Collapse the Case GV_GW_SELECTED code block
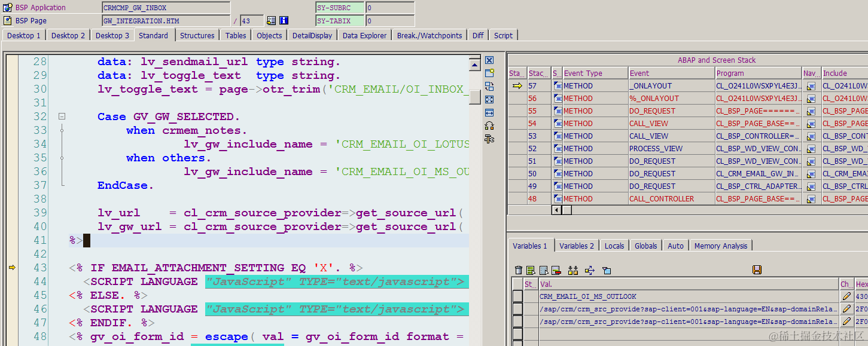Image resolution: width=868 pixels, height=346 pixels. (x=62, y=117)
